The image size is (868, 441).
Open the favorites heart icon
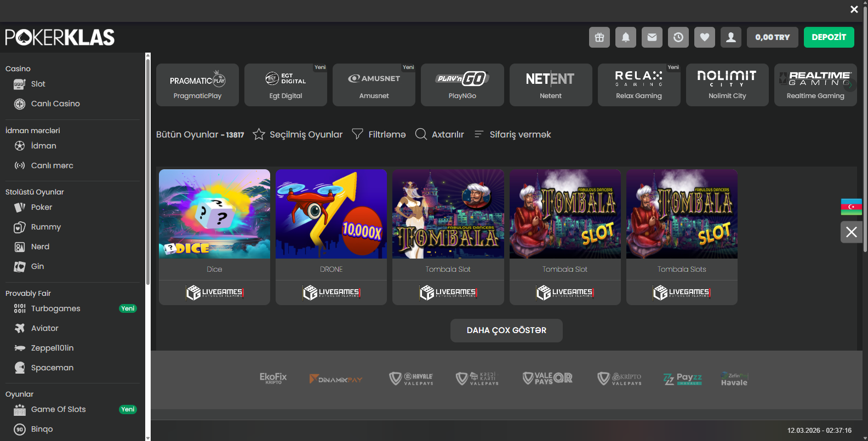705,37
